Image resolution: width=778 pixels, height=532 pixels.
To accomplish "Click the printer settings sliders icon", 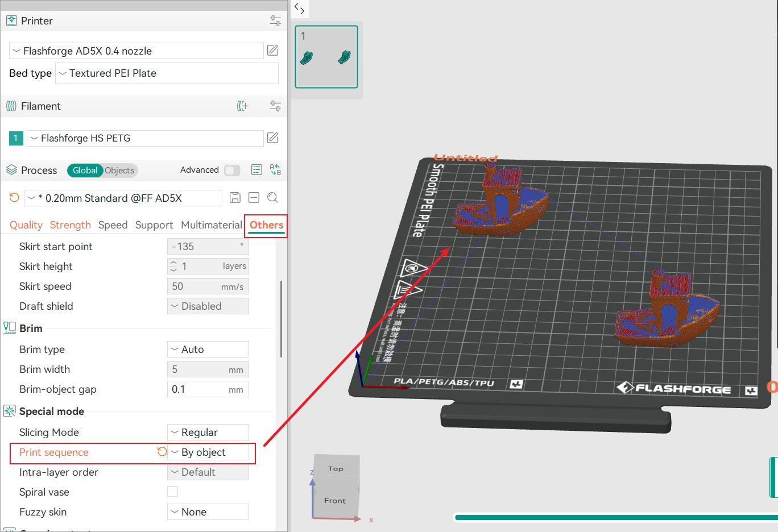I will 275,21.
